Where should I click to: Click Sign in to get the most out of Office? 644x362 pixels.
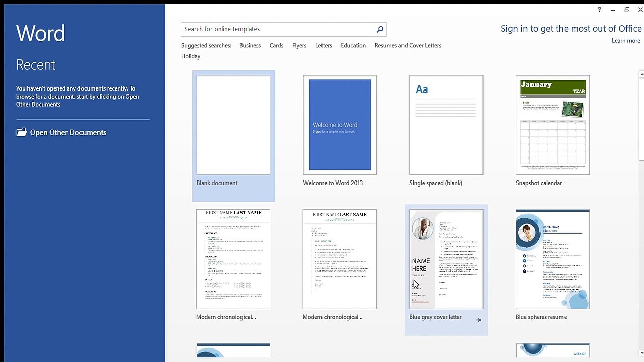point(571,29)
